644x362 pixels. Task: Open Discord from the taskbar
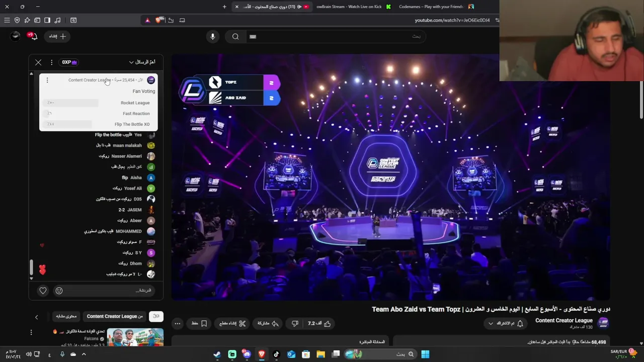pos(247,354)
